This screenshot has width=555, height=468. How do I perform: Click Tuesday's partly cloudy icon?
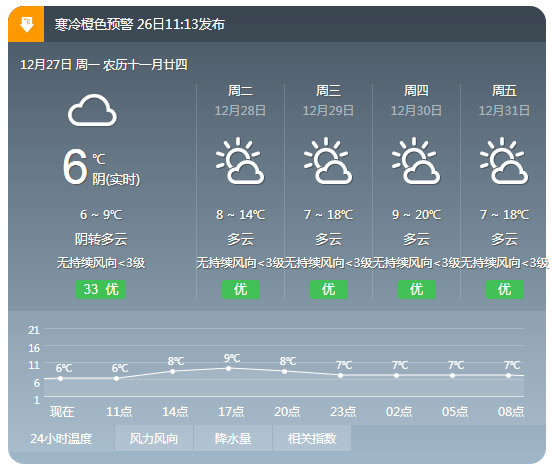(x=240, y=161)
